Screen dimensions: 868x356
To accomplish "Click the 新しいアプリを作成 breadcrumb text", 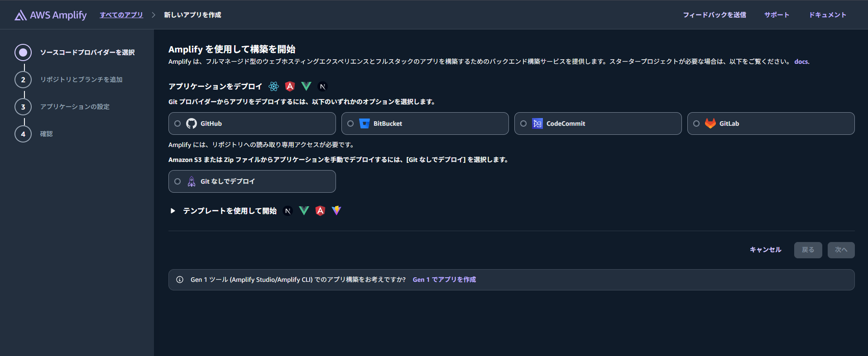I will click(192, 15).
